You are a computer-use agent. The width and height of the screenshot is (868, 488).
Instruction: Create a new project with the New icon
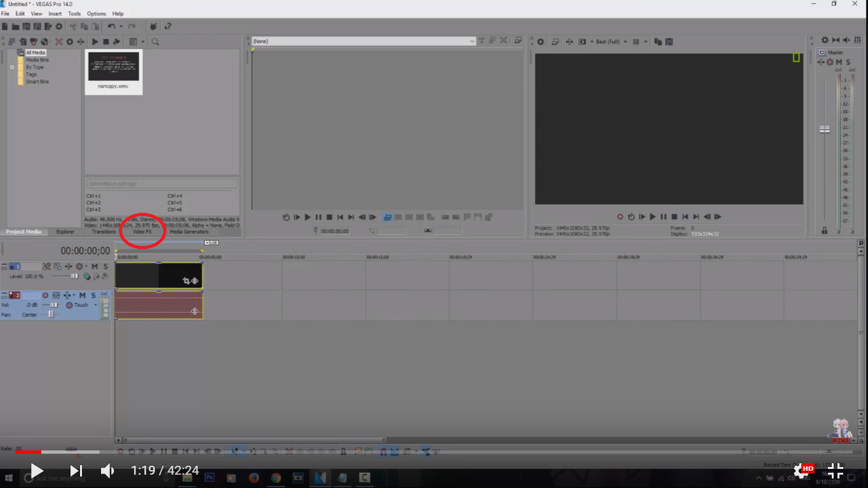[5, 26]
